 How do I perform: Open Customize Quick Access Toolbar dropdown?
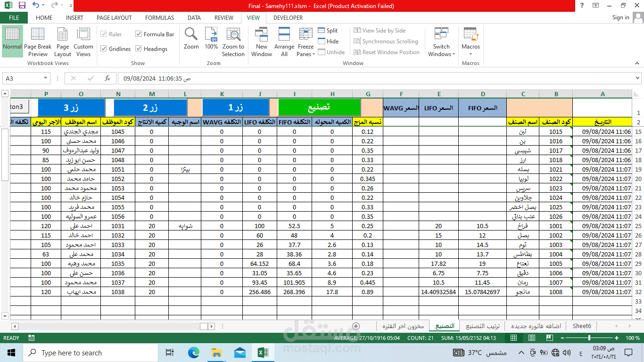click(71, 6)
